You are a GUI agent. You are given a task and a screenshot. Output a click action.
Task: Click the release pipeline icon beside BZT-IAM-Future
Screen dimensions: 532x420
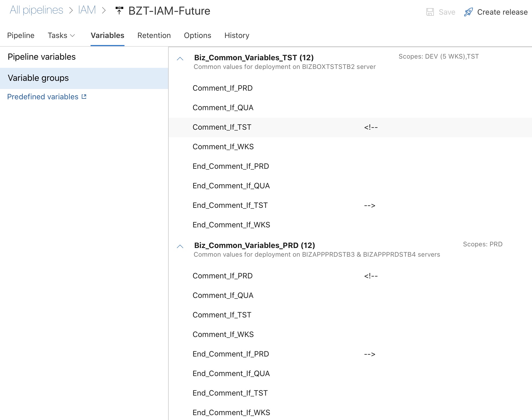tap(119, 11)
